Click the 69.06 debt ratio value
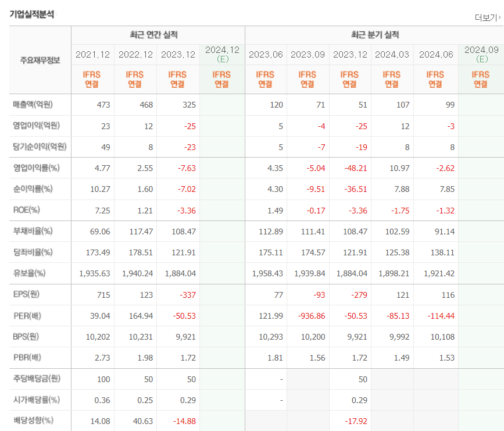This screenshot has height=431, width=504. coord(100,231)
